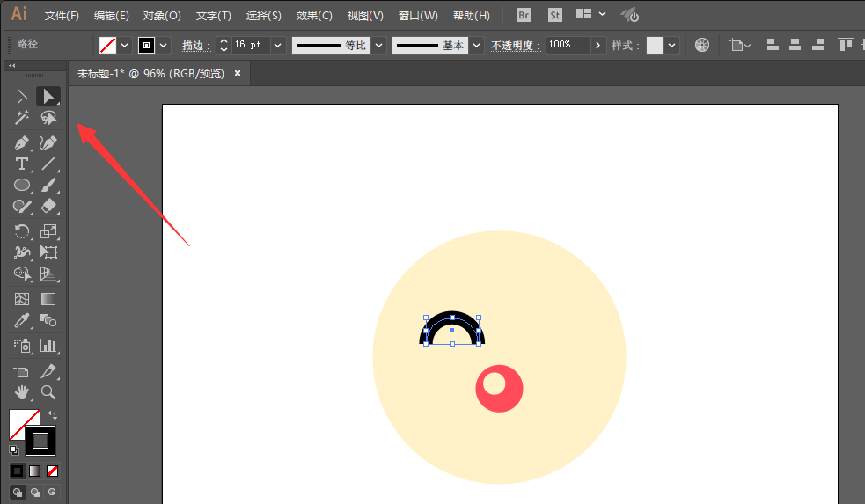Select the Zoom magnifier tool
This screenshot has width=865, height=504.
48,392
